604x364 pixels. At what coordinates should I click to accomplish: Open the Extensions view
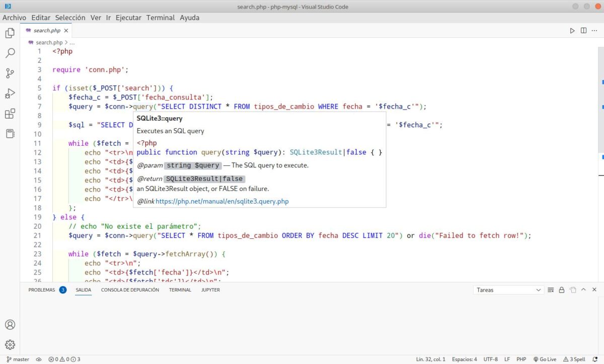click(10, 114)
